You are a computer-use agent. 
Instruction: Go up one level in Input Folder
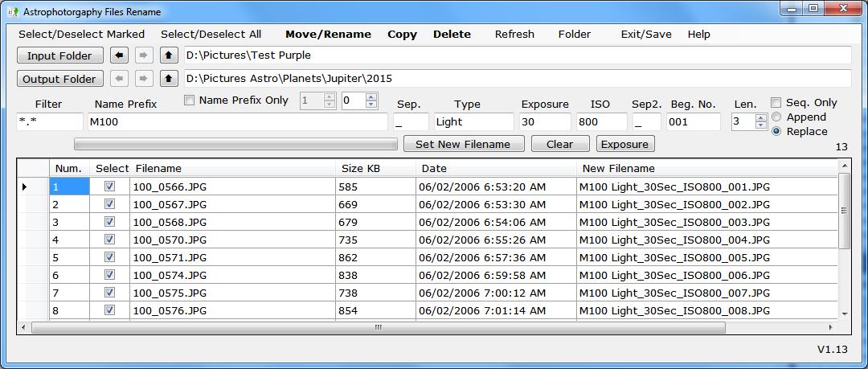tap(168, 55)
